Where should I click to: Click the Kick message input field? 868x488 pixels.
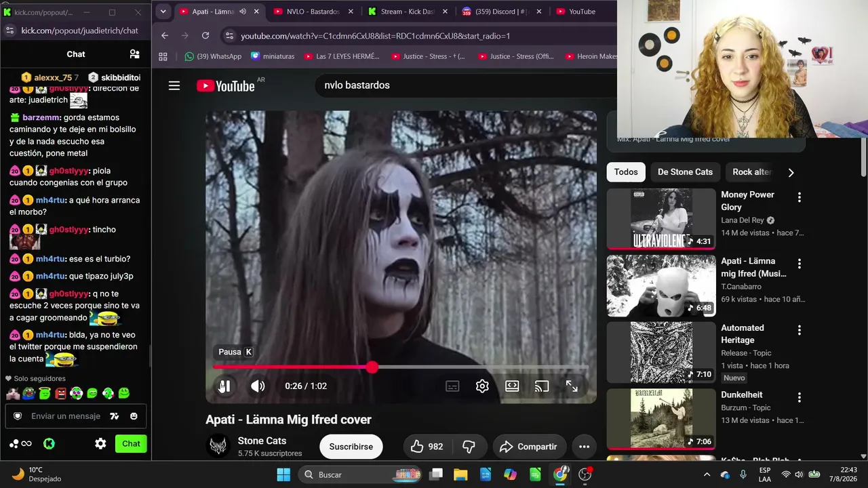(66, 416)
